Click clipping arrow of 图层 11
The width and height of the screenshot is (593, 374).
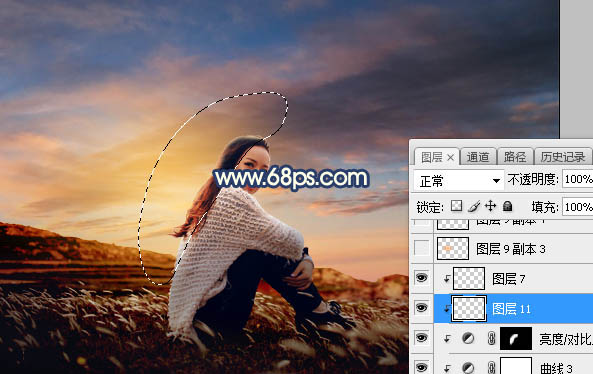447,309
